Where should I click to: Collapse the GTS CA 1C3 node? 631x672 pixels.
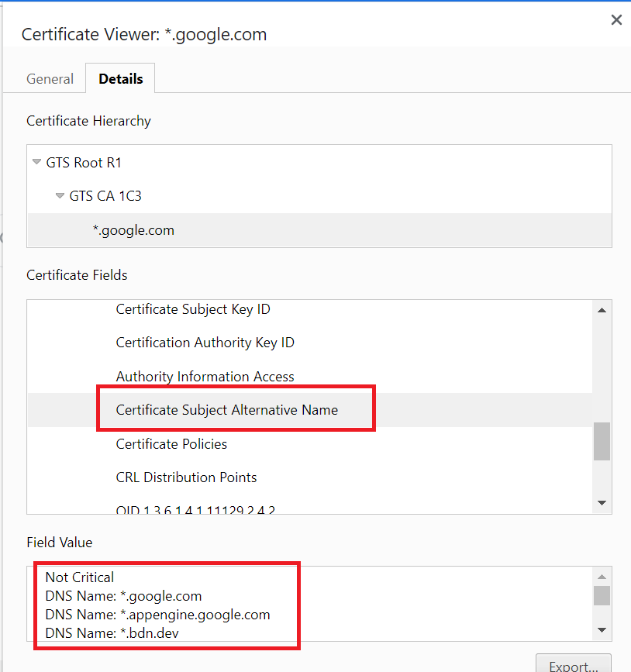(x=60, y=196)
